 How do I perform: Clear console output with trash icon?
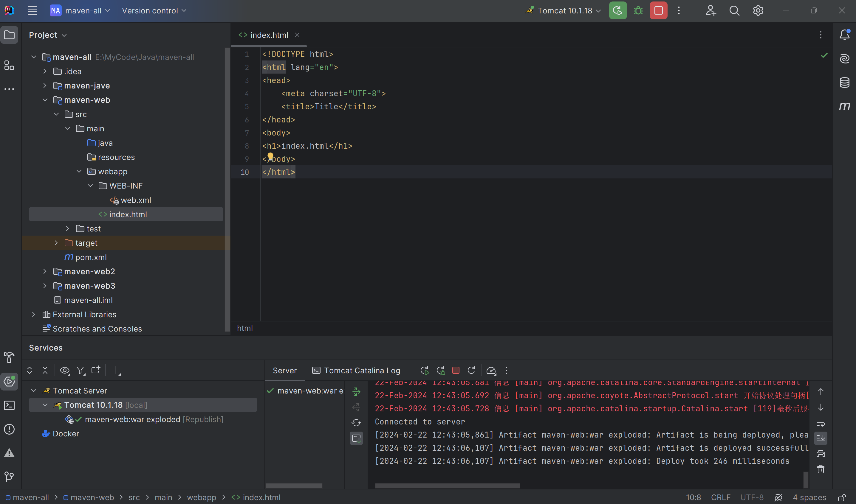click(821, 469)
